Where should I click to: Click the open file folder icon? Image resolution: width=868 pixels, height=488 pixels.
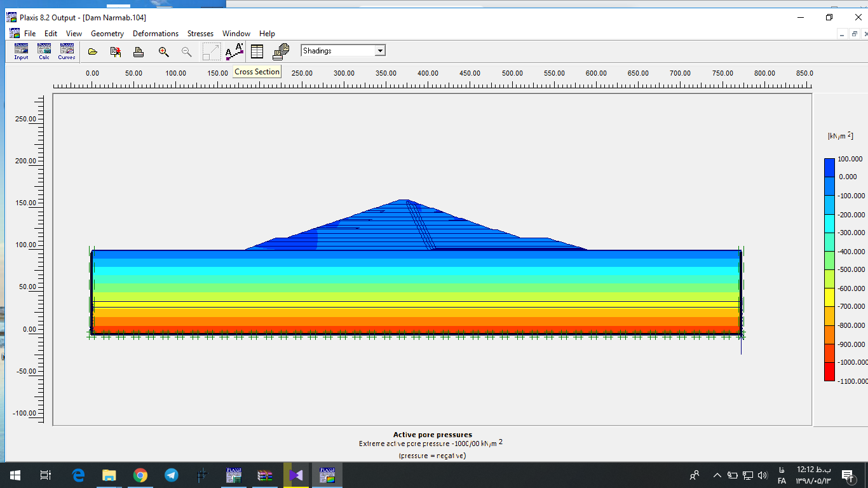[x=93, y=51]
